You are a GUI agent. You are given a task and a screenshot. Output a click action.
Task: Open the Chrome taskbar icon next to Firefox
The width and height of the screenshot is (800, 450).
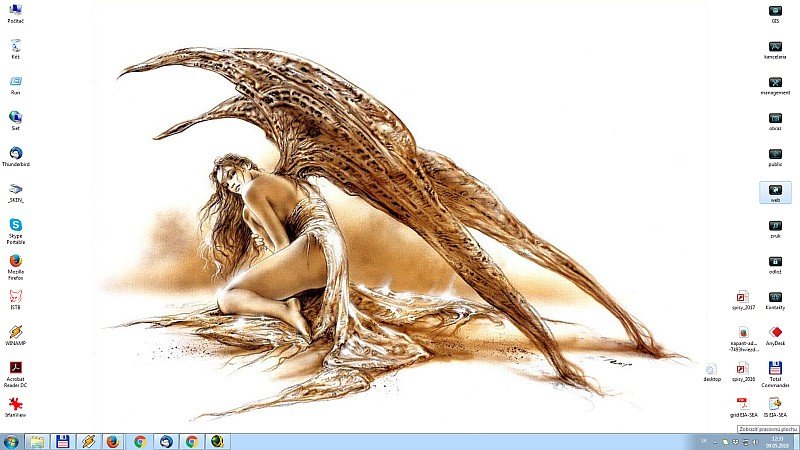140,441
